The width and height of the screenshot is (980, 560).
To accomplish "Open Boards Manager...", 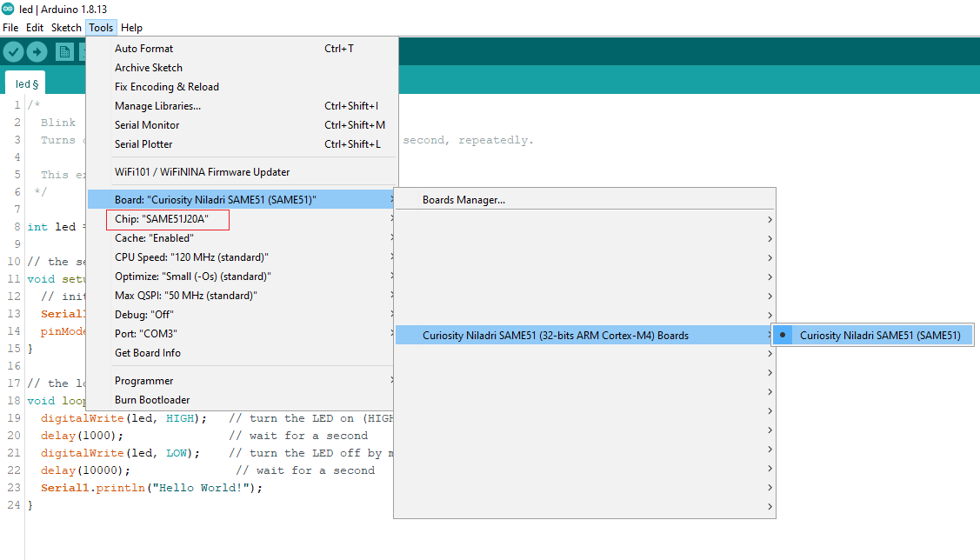I will point(584,200).
